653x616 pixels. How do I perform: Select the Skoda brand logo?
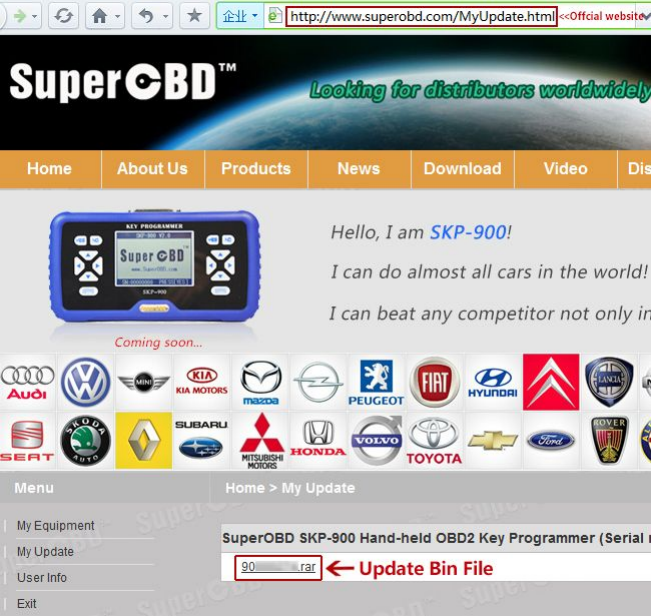click(x=85, y=441)
